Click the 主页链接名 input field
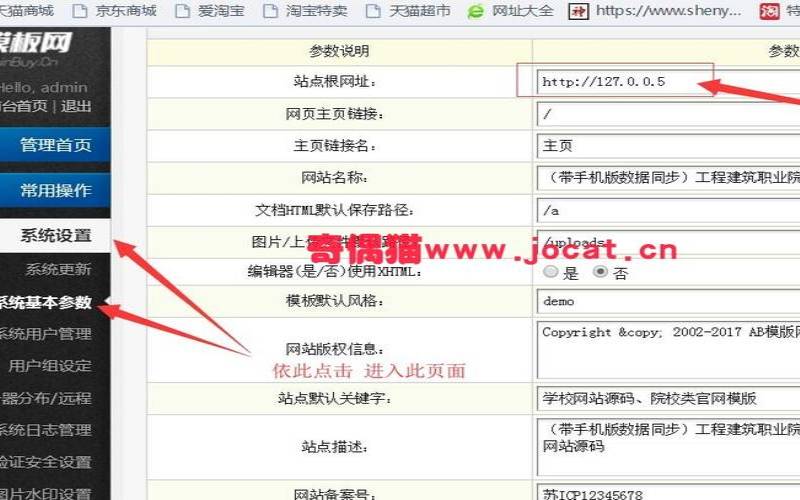The image size is (800, 500). click(x=668, y=146)
